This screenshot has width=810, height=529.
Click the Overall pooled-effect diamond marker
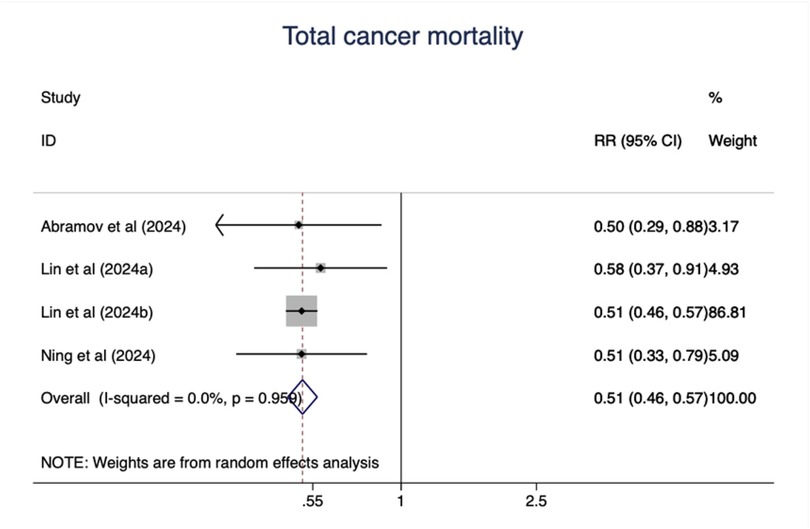[x=303, y=398]
